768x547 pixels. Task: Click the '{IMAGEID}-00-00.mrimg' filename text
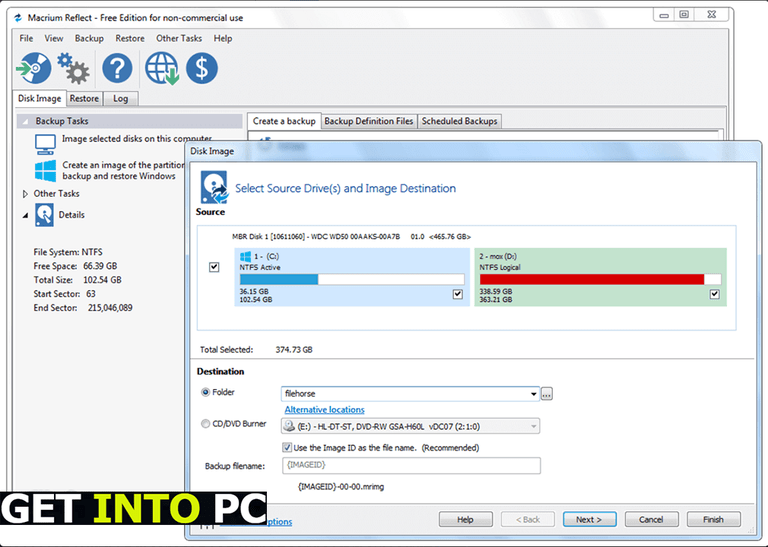pos(341,487)
